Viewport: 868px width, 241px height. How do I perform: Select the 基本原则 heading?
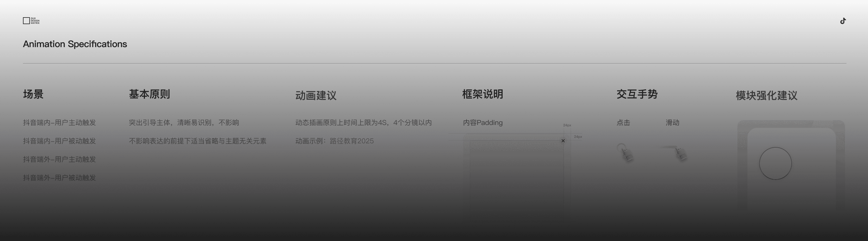(x=149, y=94)
